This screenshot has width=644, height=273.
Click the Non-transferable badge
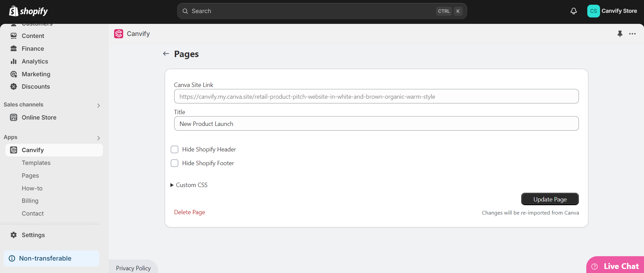point(51,258)
